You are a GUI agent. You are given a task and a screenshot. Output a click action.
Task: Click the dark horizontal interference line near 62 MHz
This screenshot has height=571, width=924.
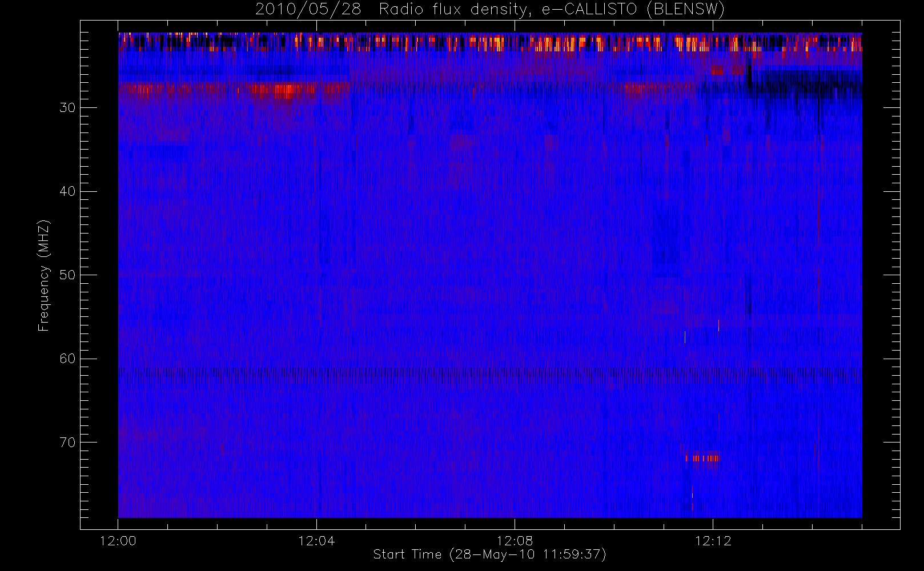pyautogui.click(x=490, y=372)
